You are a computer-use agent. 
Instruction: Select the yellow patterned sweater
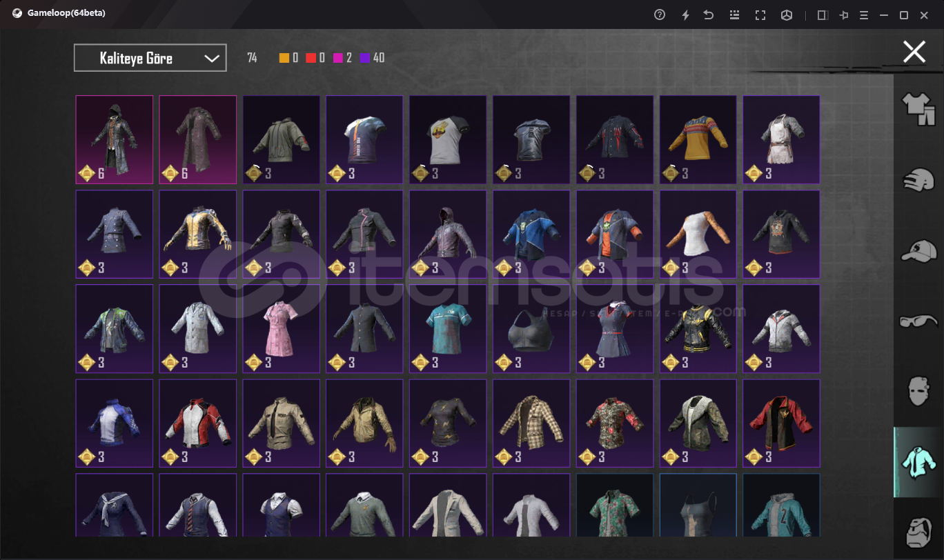point(698,139)
